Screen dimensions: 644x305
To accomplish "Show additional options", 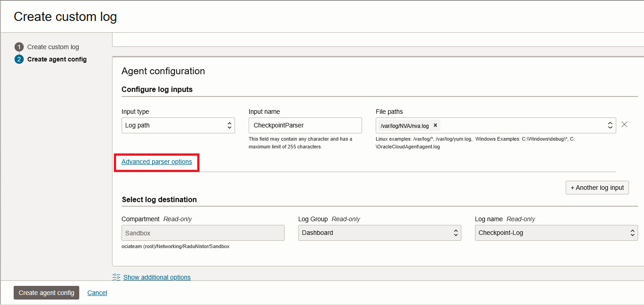I will tap(157, 277).
